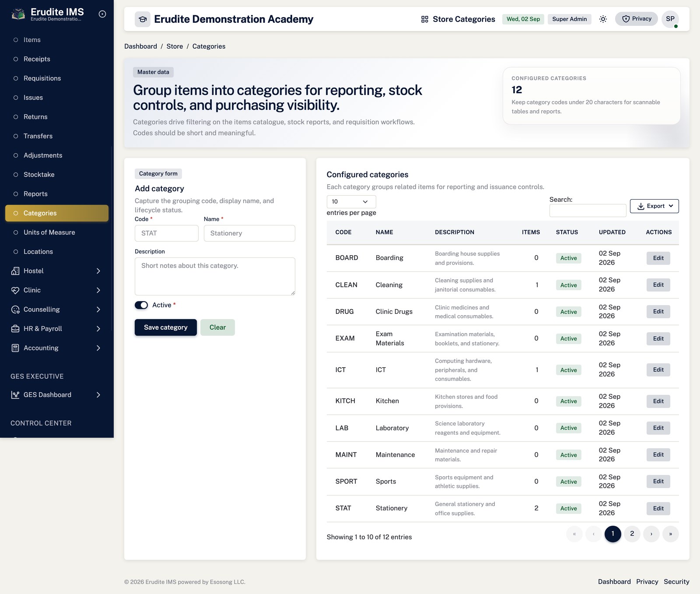
Task: Go to page 2 of categories
Action: (x=632, y=534)
